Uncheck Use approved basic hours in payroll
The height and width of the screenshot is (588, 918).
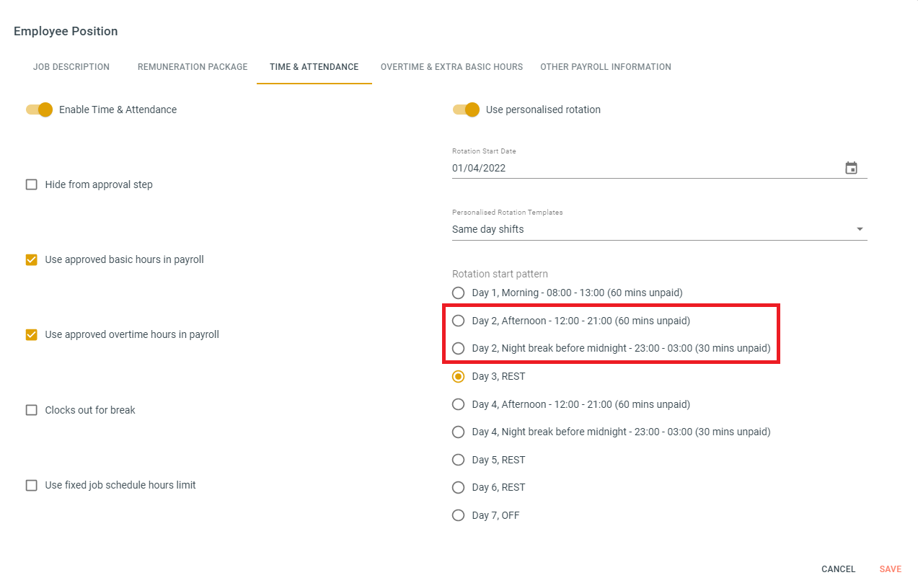tap(32, 259)
